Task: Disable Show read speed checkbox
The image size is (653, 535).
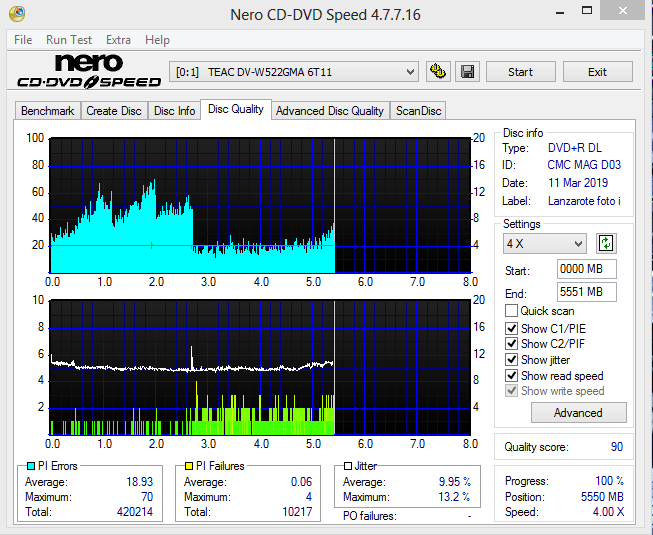Action: 511,376
